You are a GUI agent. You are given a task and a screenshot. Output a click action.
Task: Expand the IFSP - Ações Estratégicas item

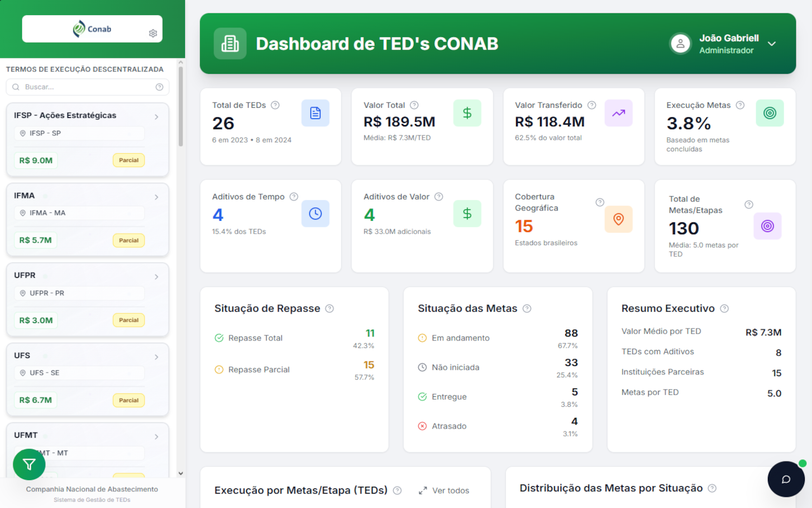156,117
